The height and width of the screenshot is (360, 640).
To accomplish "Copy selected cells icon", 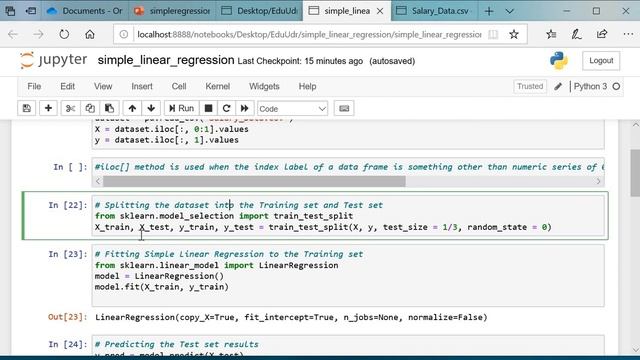I will (90, 109).
